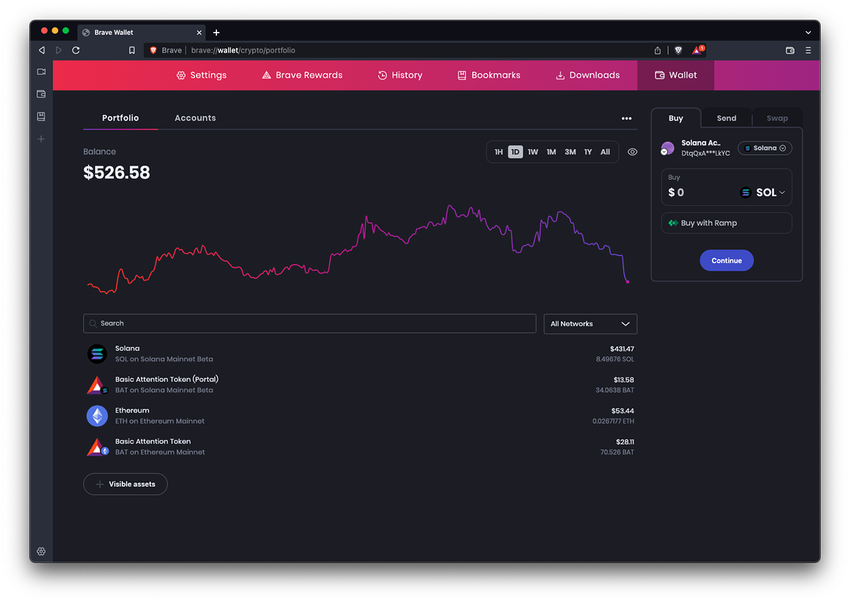Open the All Networks dropdown
850x602 pixels.
point(590,324)
